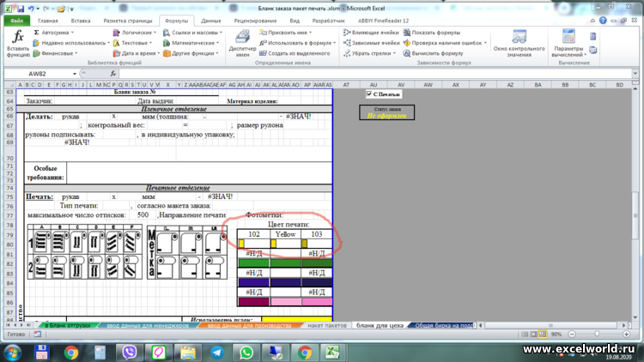The image size is (644, 362).
Task: Open the Логические functions list
Action: click(134, 33)
